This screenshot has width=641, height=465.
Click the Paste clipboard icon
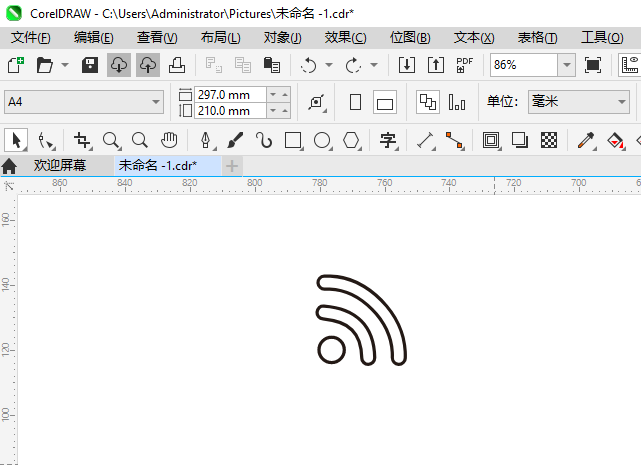pyautogui.click(x=272, y=65)
